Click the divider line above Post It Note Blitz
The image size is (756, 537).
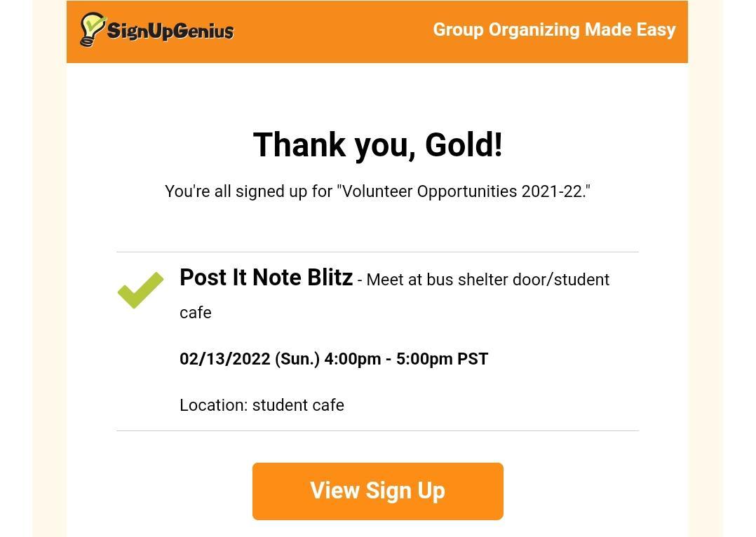pos(377,252)
